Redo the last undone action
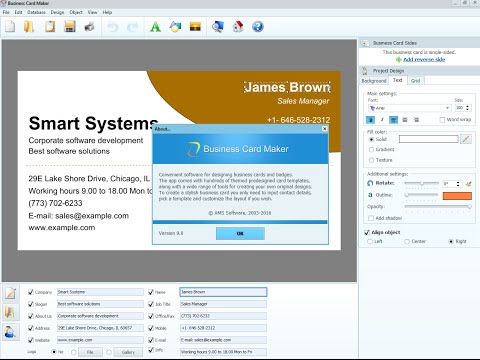This screenshot has height=360, width=480. 133,27
